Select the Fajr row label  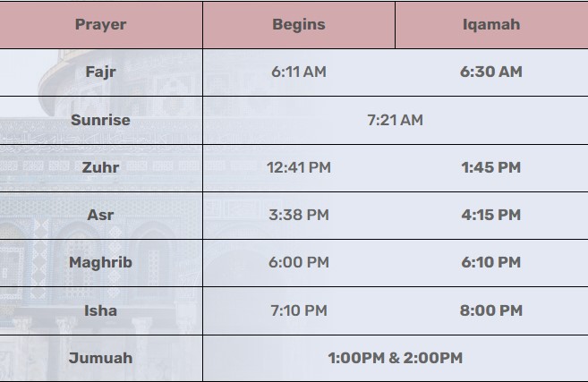101,72
